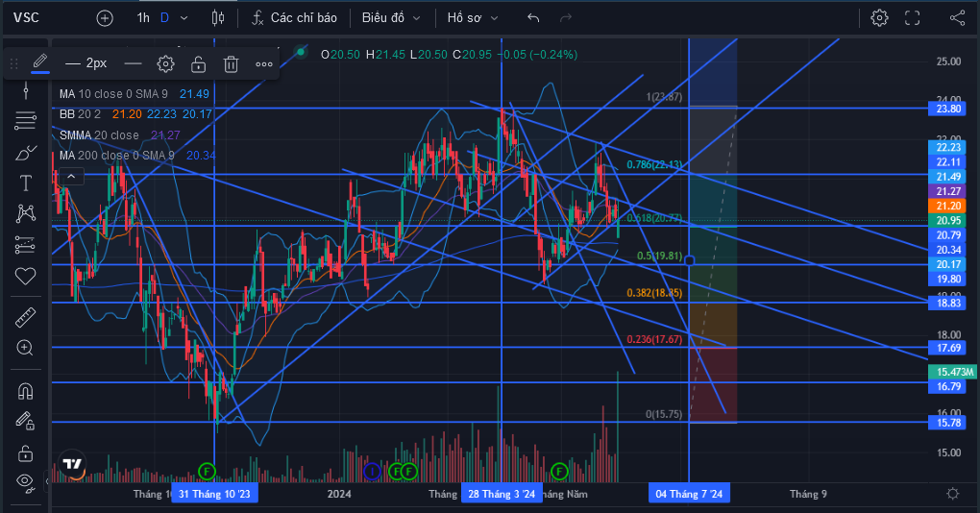Select the Fibonacci retracement tools
Viewport: 980px width, 513px height.
(x=26, y=121)
